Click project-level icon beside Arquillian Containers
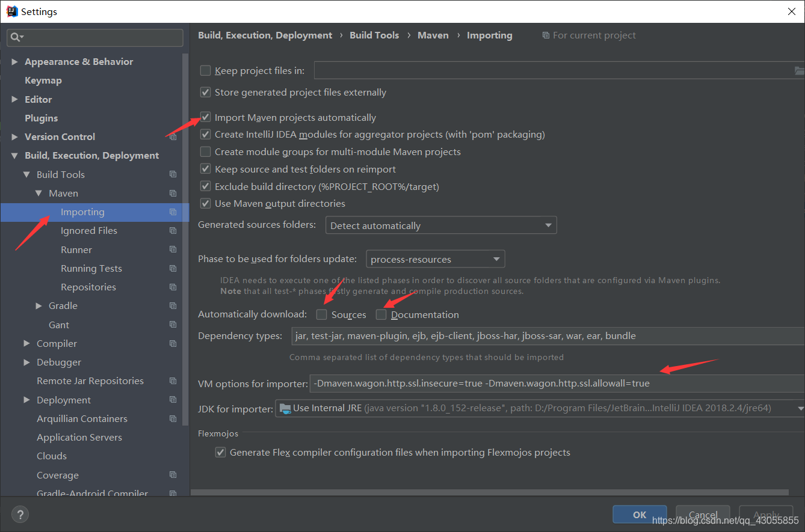 (173, 418)
